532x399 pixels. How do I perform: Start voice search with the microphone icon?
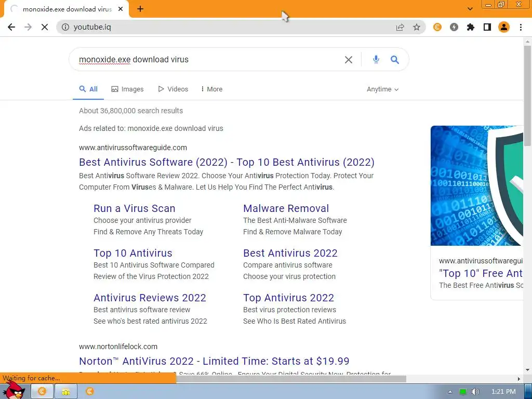(x=376, y=59)
